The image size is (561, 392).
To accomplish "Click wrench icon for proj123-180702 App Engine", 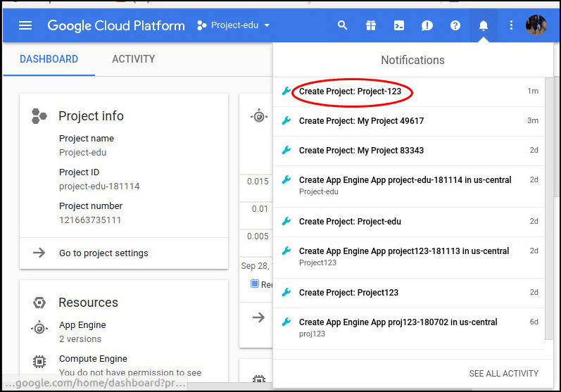I will pos(286,322).
